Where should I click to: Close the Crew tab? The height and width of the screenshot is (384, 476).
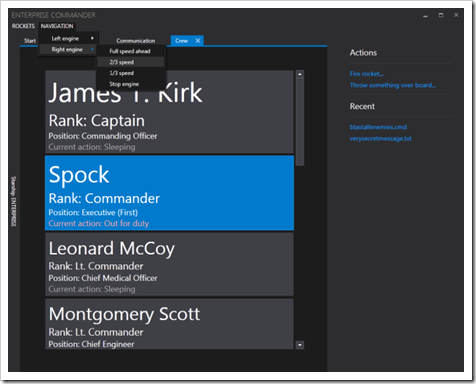198,41
